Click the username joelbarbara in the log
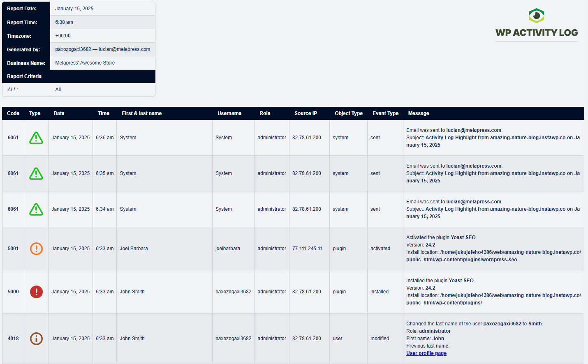588x364 pixels. (227, 249)
